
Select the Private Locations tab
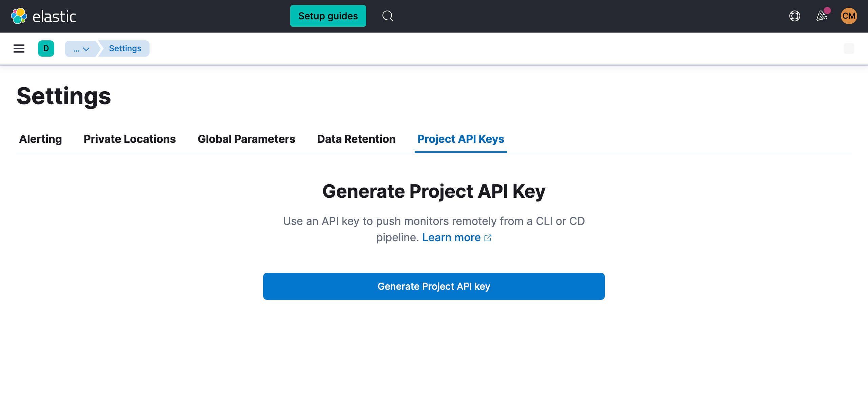click(130, 139)
